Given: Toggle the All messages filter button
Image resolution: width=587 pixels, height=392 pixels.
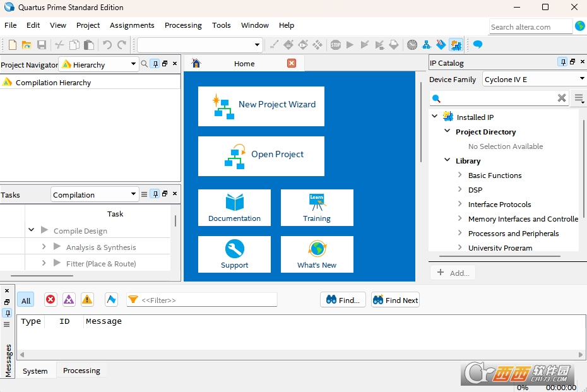Looking at the screenshot, I should pyautogui.click(x=26, y=300).
